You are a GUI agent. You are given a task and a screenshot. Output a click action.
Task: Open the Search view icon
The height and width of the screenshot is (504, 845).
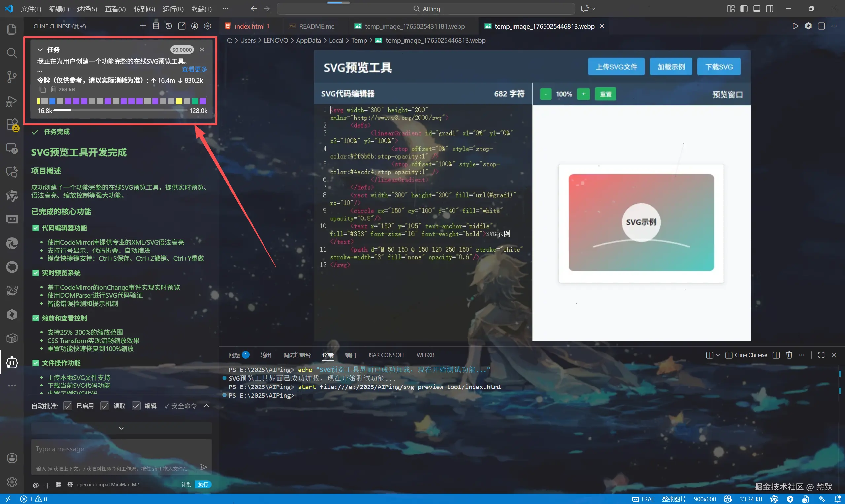coord(12,53)
